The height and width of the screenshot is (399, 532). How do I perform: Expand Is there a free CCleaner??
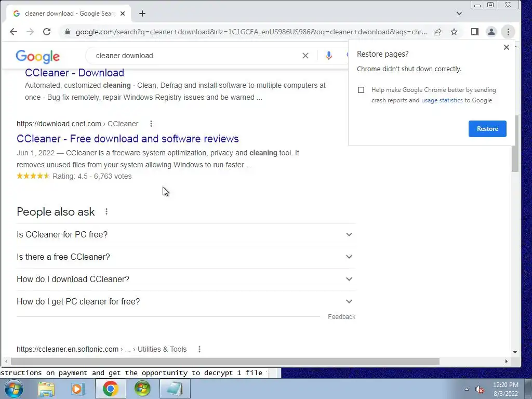186,257
